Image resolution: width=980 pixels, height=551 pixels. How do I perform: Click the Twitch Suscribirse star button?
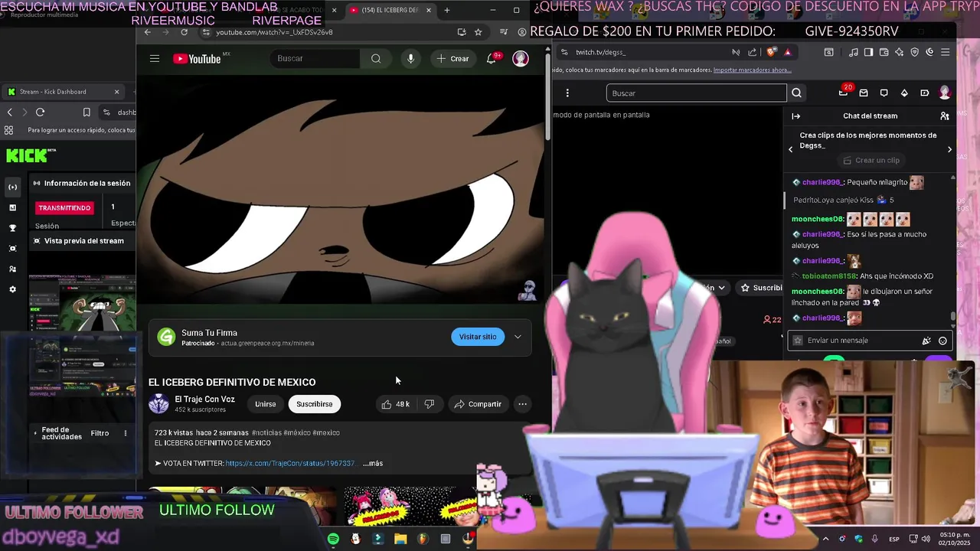click(x=759, y=288)
